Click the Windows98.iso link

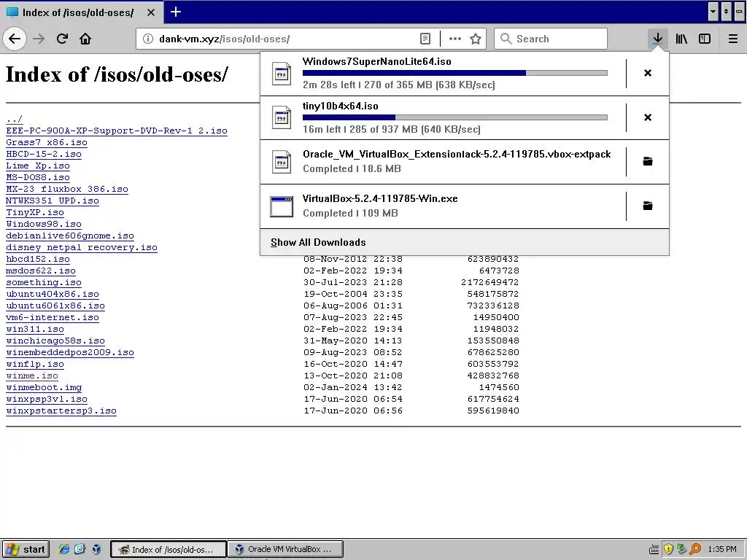[x=44, y=224]
